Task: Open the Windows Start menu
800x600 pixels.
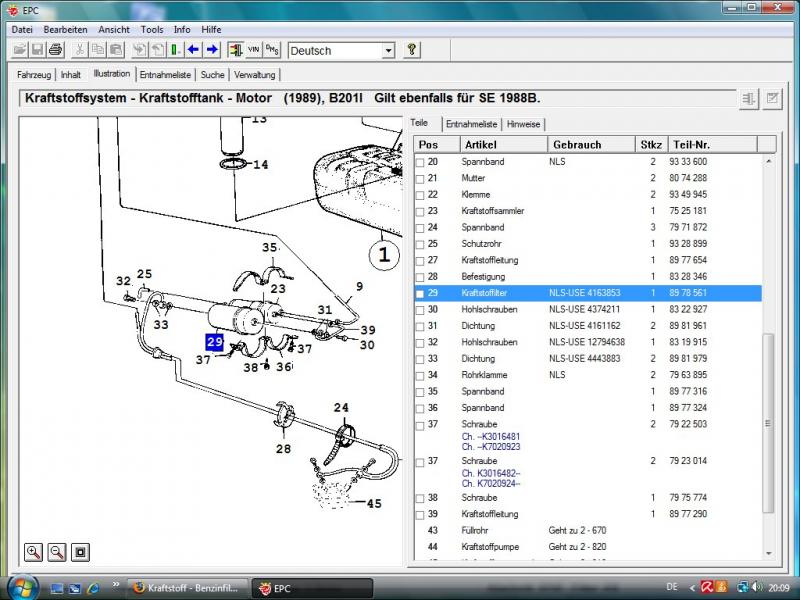Action: click(x=22, y=587)
